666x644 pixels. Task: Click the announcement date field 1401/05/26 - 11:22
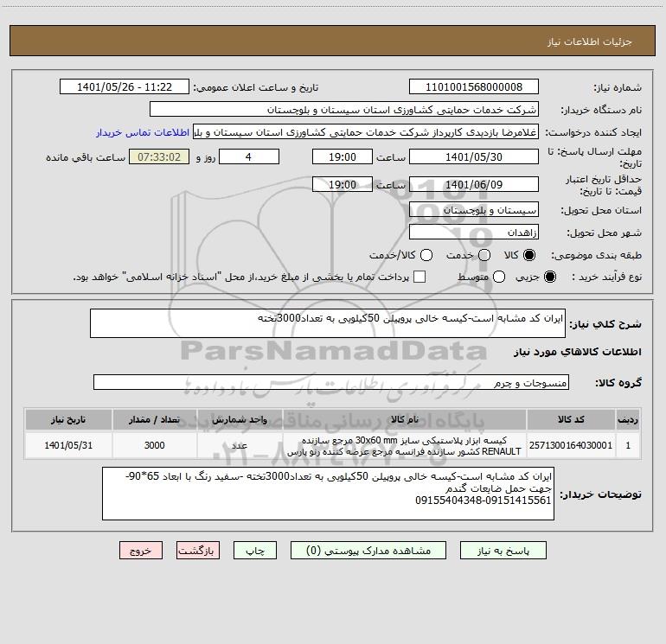(125, 86)
